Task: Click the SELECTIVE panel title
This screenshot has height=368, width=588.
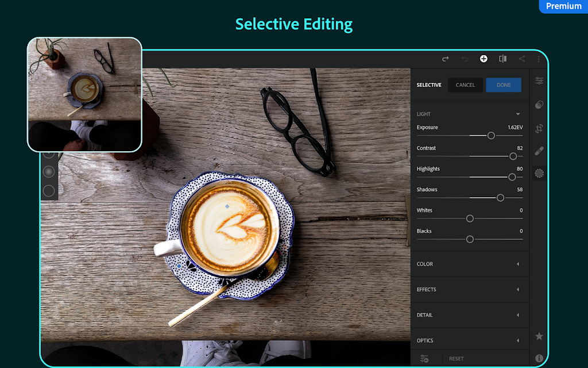Action: point(429,85)
